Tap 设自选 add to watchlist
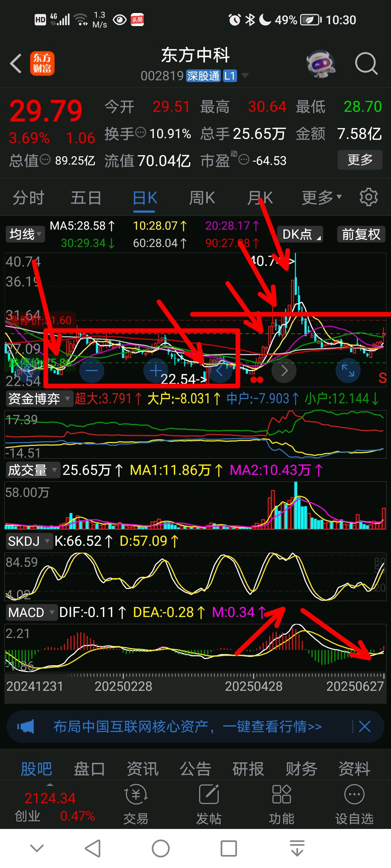 tap(354, 805)
